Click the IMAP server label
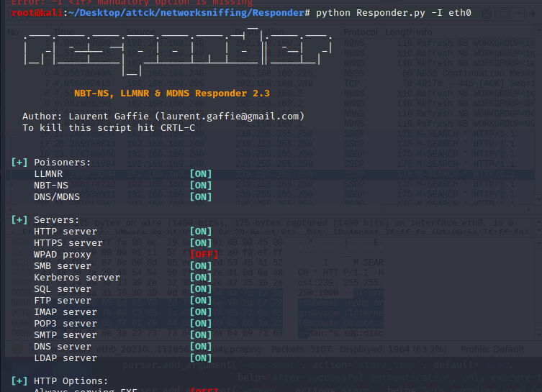Image resolution: width=542 pixels, height=392 pixels. 66,312
